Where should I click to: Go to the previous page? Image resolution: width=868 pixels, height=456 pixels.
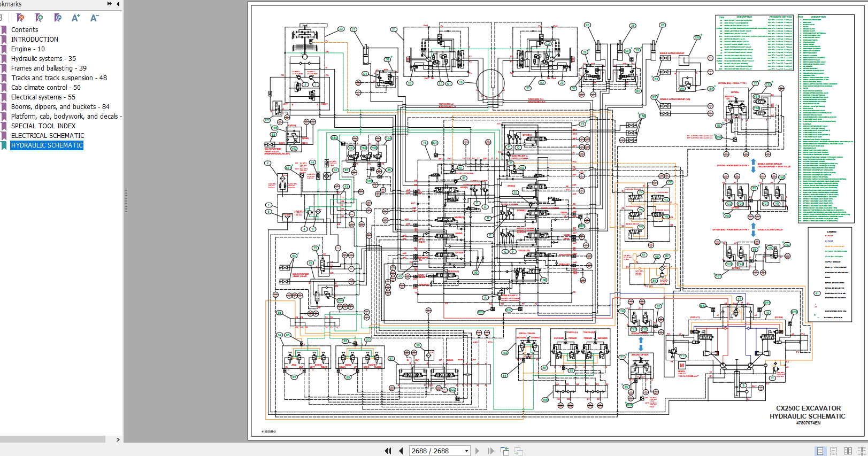click(x=401, y=451)
